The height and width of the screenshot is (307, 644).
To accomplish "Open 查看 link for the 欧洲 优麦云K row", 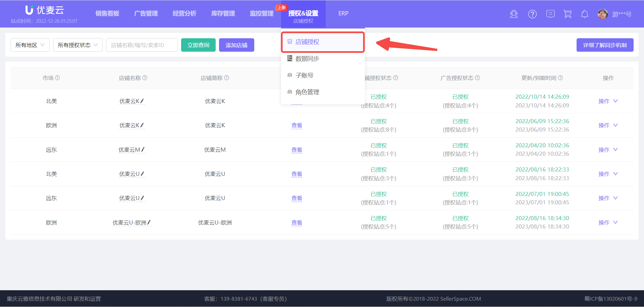I will [297, 125].
